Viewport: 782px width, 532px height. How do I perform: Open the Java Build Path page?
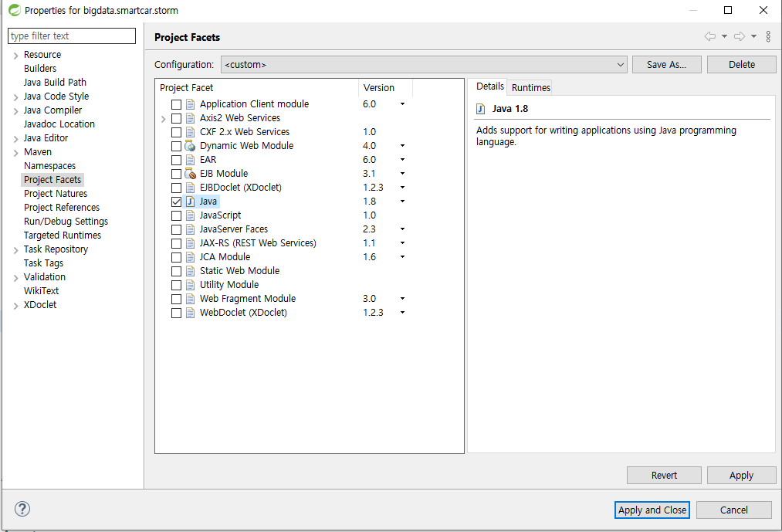(x=55, y=83)
